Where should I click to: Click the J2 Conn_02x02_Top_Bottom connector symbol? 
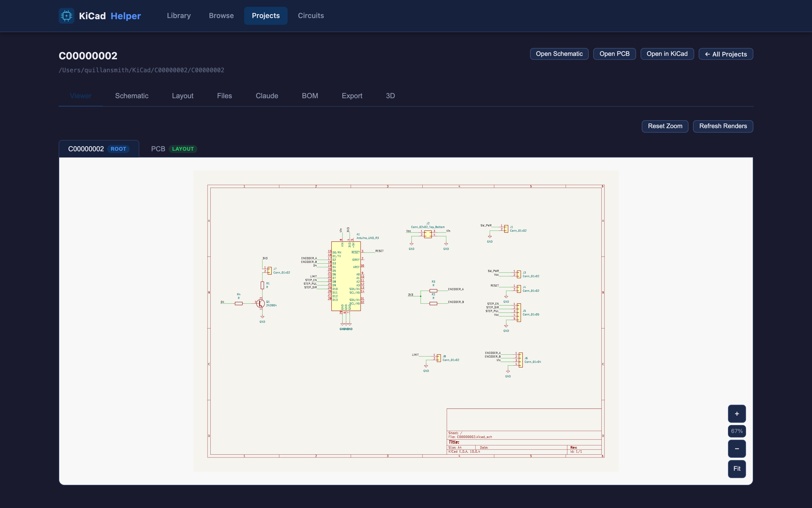point(428,234)
